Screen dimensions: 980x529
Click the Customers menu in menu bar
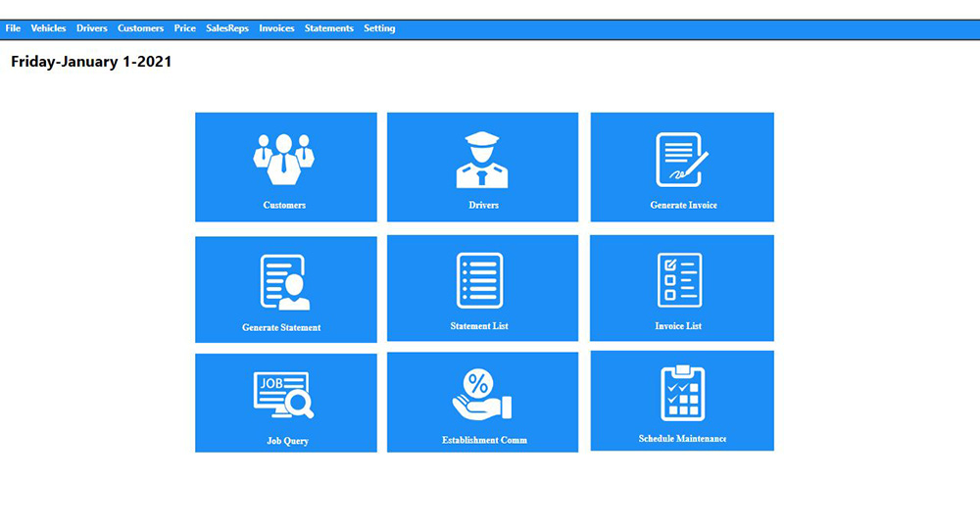(140, 28)
